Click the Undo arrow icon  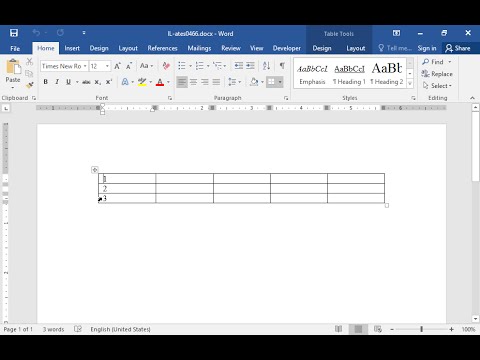coord(36,33)
